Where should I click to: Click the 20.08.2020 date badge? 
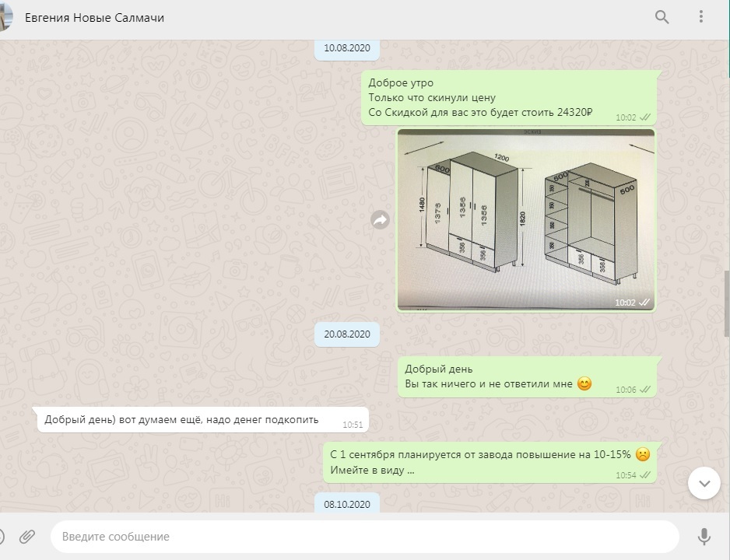347,334
